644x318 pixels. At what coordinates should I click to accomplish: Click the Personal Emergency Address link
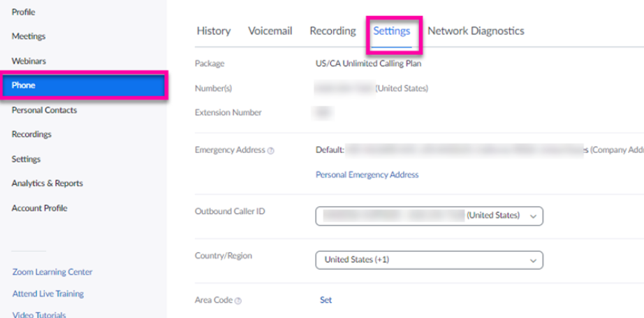(x=367, y=175)
